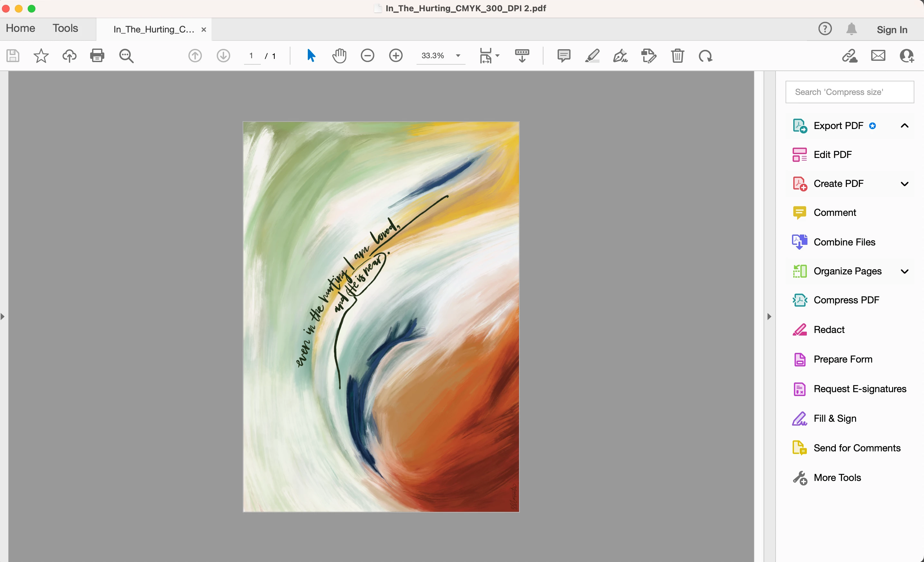Bookmark file with star icon
Image resolution: width=924 pixels, height=562 pixels.
pos(41,56)
